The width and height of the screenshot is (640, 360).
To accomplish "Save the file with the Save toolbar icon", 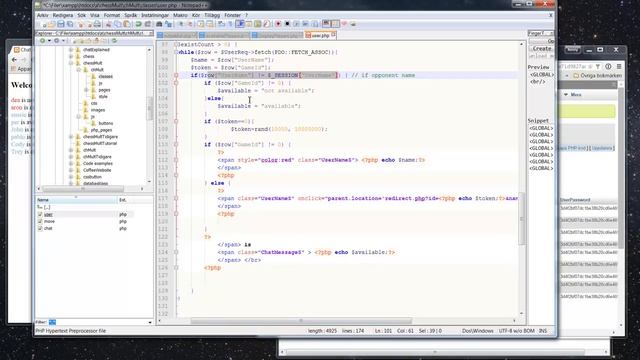I will (60, 24).
